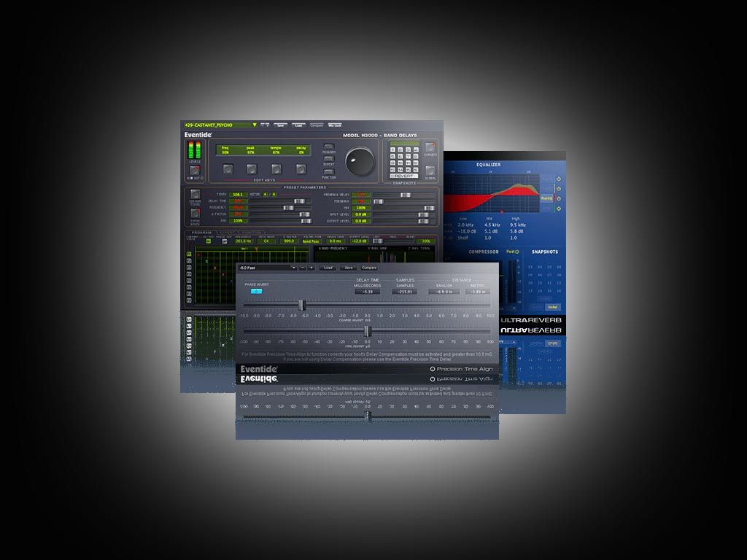Click Compare in Precision Time Align
This screenshot has width=747, height=560.
[x=369, y=268]
